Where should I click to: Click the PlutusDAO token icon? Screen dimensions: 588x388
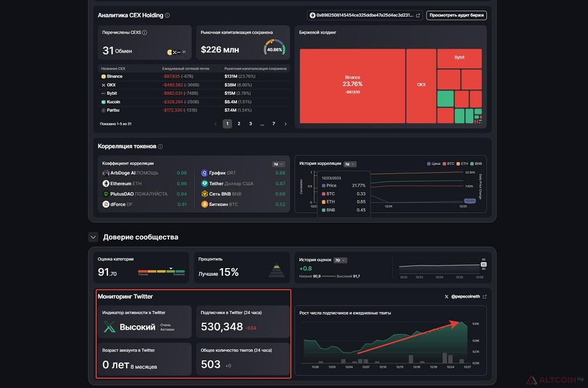pyautogui.click(x=106, y=194)
